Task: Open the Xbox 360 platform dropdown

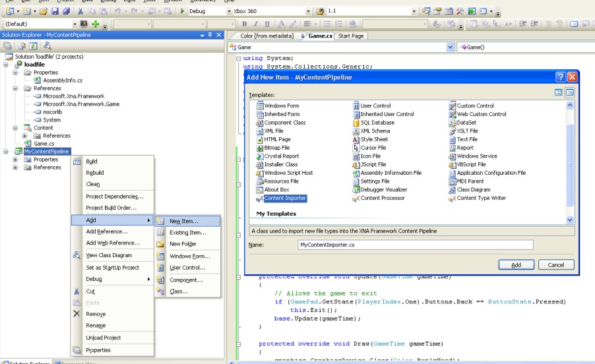Action: click(x=308, y=11)
